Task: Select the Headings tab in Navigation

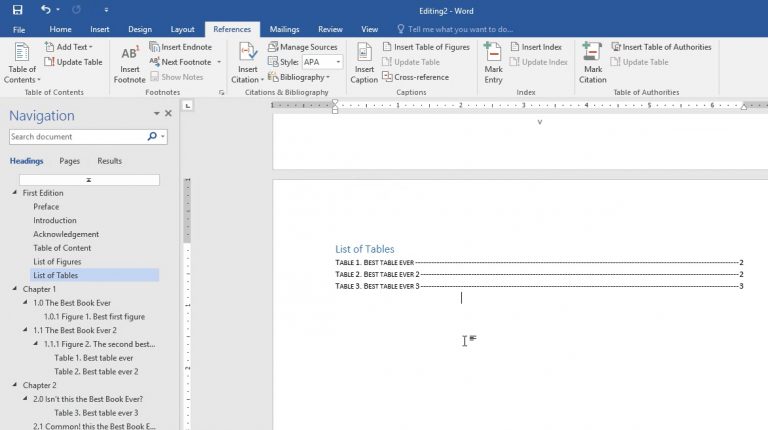Action: (x=26, y=161)
